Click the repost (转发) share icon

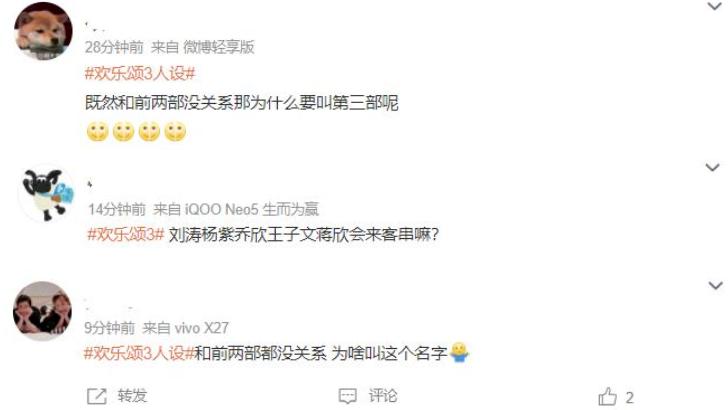click(x=97, y=396)
